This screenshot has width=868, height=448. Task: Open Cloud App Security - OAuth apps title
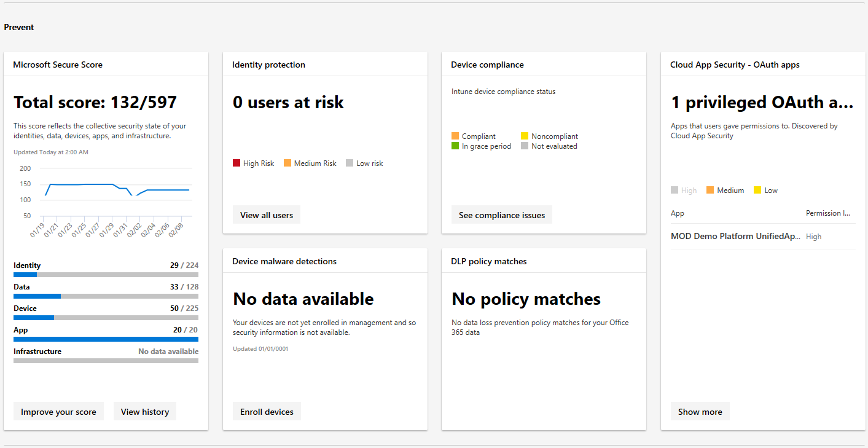tap(735, 65)
